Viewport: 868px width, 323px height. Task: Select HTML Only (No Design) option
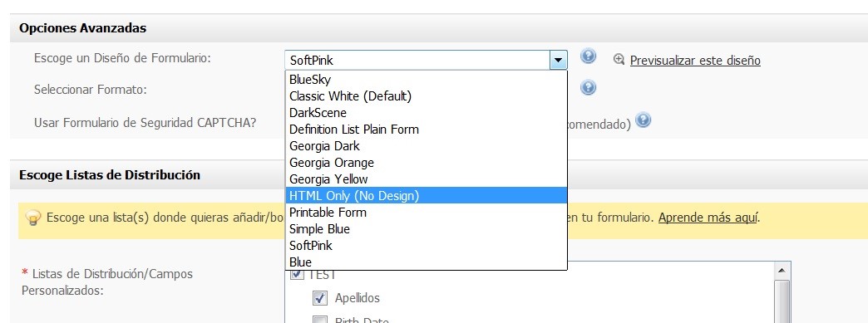[x=427, y=195]
